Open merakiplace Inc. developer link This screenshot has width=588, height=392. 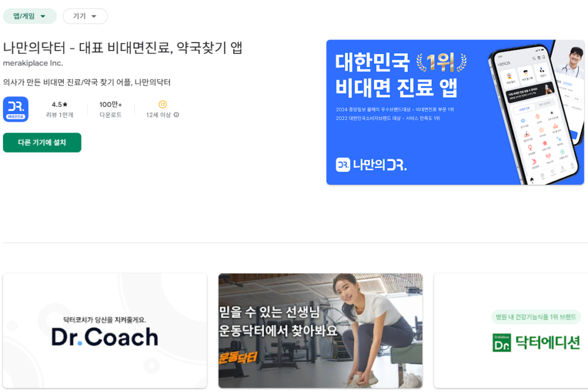tap(33, 63)
